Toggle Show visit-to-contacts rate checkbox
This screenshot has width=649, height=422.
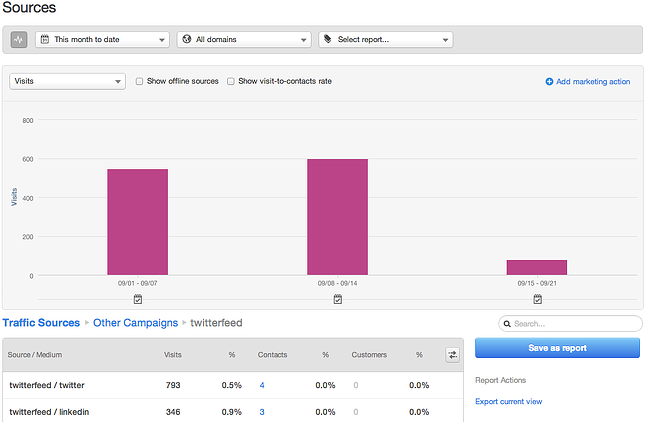point(231,82)
